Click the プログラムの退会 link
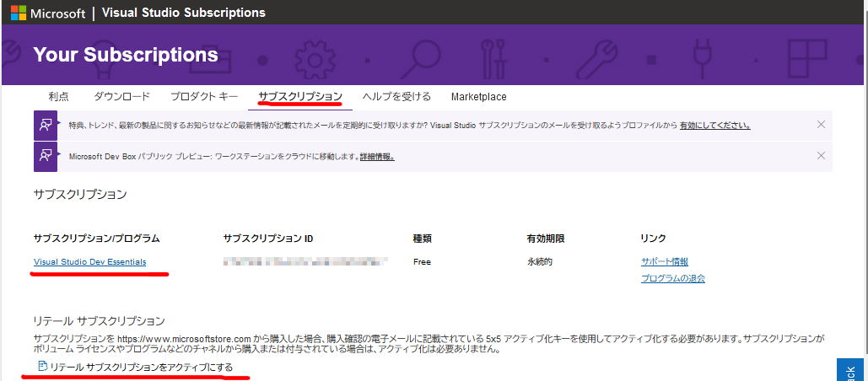Image resolution: width=868 pixels, height=381 pixels. pyautogui.click(x=673, y=279)
